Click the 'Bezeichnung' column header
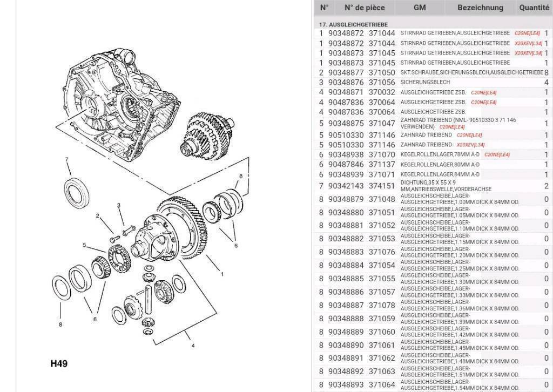 [x=480, y=8]
